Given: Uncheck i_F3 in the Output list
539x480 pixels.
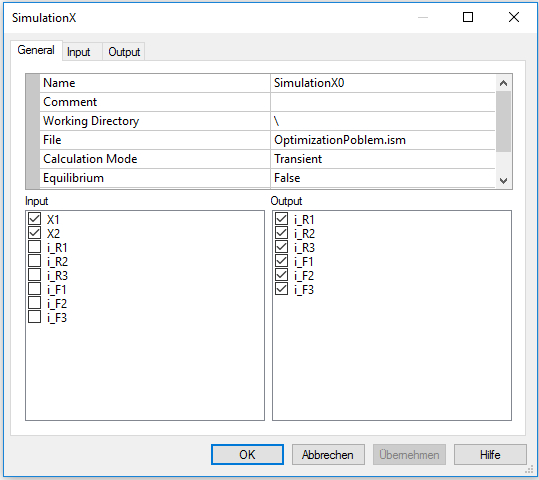Looking at the screenshot, I should click(x=282, y=289).
